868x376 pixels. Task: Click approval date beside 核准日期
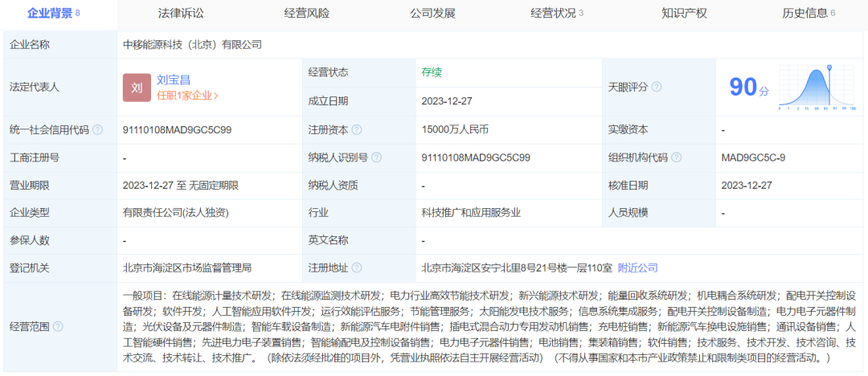coord(746,186)
